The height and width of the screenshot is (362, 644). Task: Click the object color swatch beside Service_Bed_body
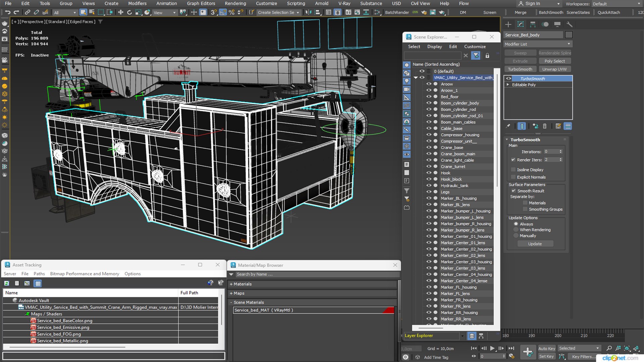tap(569, 35)
